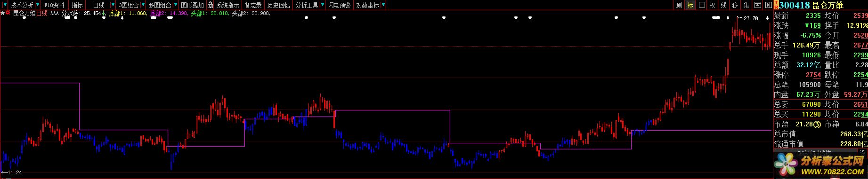This screenshot has height=179, width=868.
Task: Click the 图形叠加 button
Action: (x=193, y=5)
